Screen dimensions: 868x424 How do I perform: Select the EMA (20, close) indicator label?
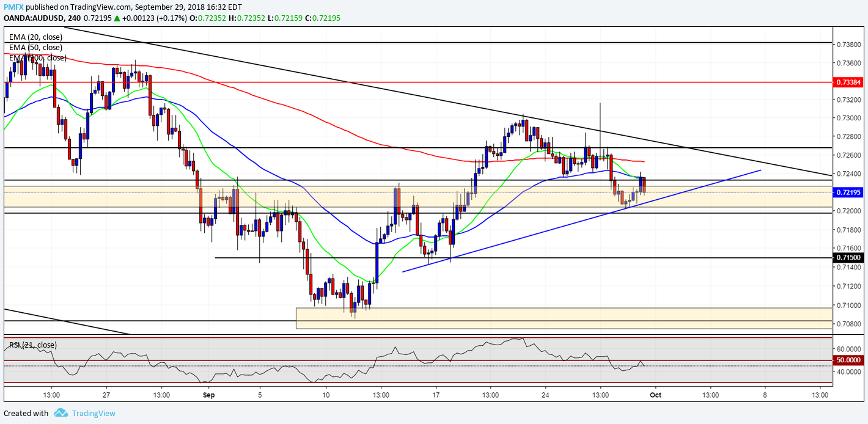pyautogui.click(x=35, y=37)
